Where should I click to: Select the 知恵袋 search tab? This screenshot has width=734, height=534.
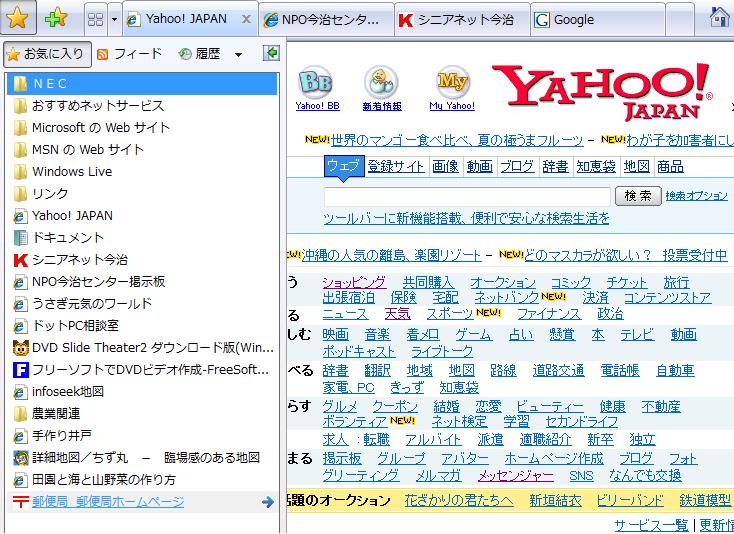click(595, 166)
